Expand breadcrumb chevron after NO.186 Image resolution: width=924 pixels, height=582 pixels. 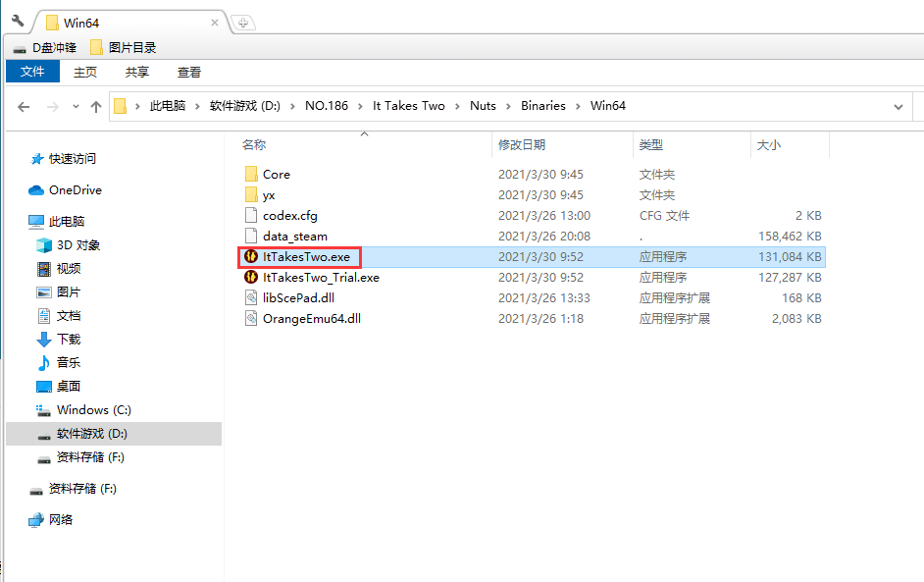[x=360, y=106]
